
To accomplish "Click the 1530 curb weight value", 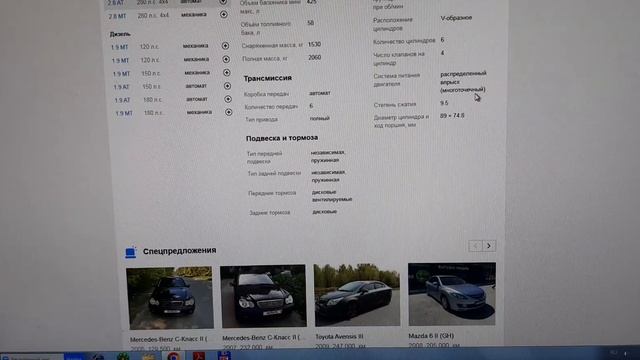I will [x=314, y=44].
